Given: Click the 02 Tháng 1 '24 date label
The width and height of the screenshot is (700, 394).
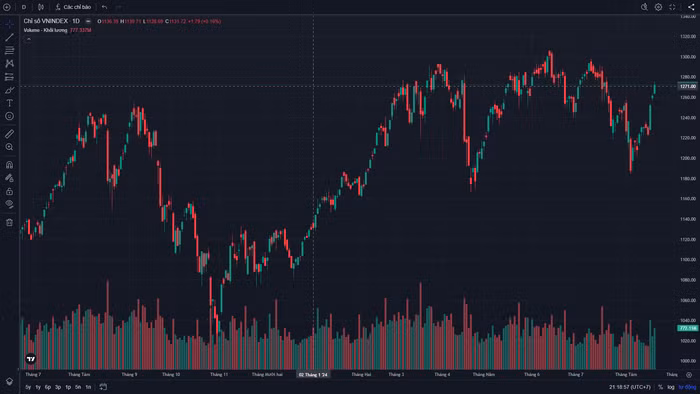Looking at the screenshot, I should coord(313,375).
